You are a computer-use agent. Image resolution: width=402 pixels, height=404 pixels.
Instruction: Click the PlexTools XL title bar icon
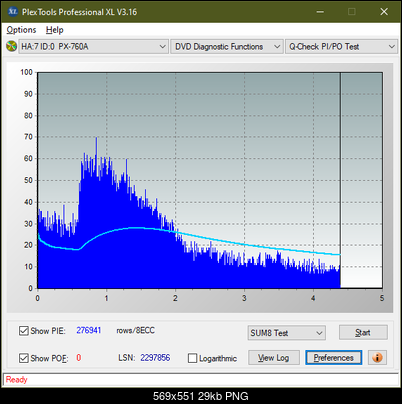pyautogui.click(x=13, y=12)
